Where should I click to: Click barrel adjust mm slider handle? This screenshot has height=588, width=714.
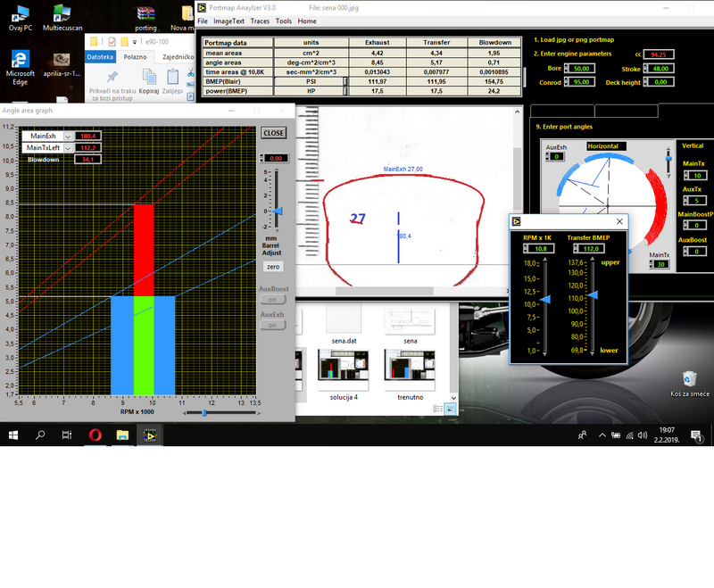pos(278,211)
